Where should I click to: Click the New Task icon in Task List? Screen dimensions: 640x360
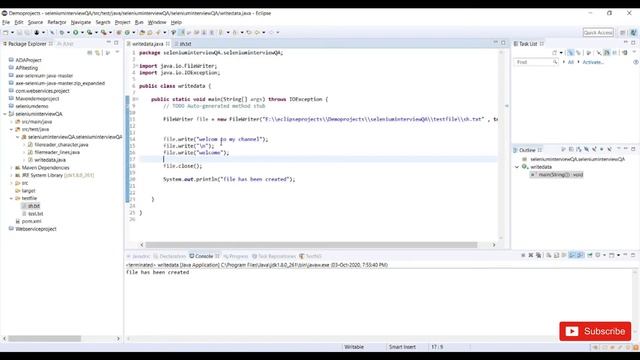554,53
